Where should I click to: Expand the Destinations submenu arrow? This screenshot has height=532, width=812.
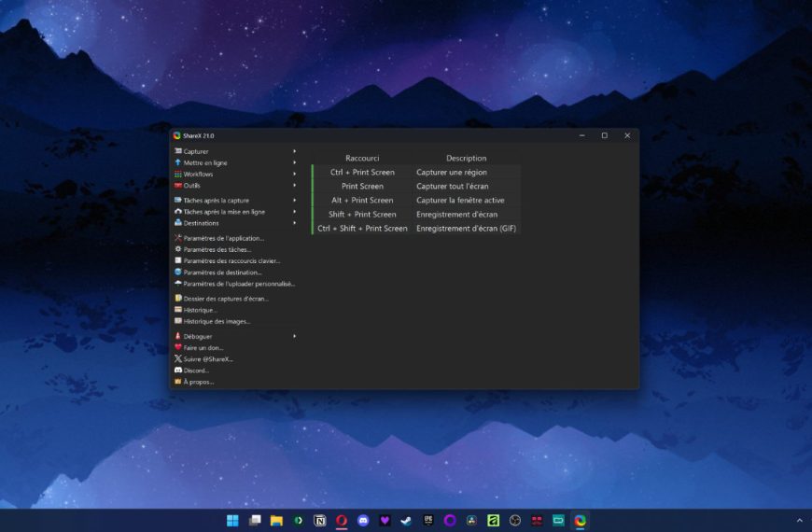pyautogui.click(x=295, y=223)
